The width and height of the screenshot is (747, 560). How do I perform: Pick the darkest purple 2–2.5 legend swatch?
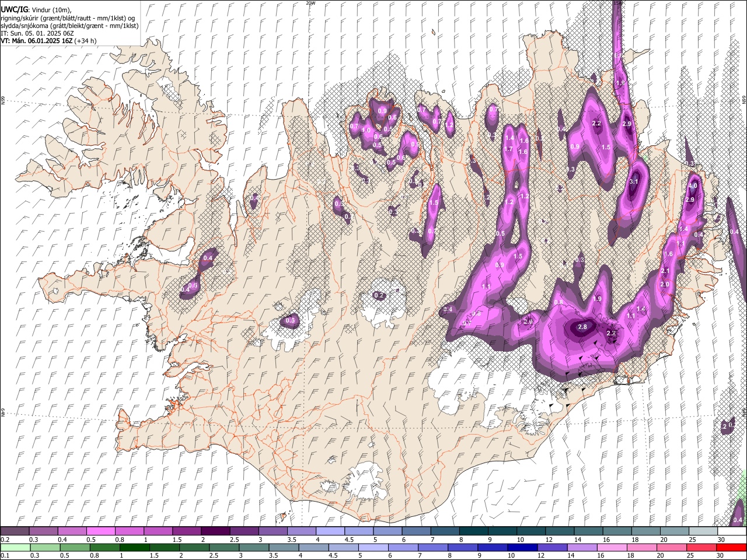215,531
